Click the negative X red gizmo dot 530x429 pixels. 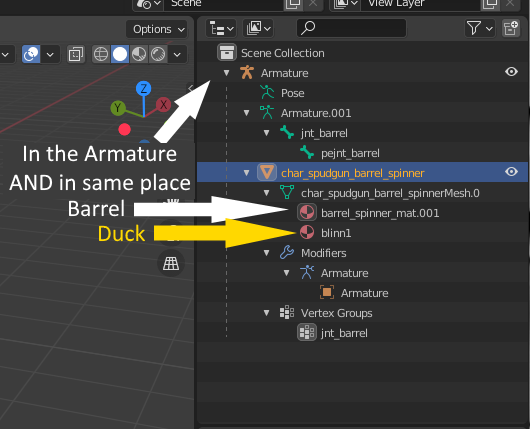click(x=124, y=129)
